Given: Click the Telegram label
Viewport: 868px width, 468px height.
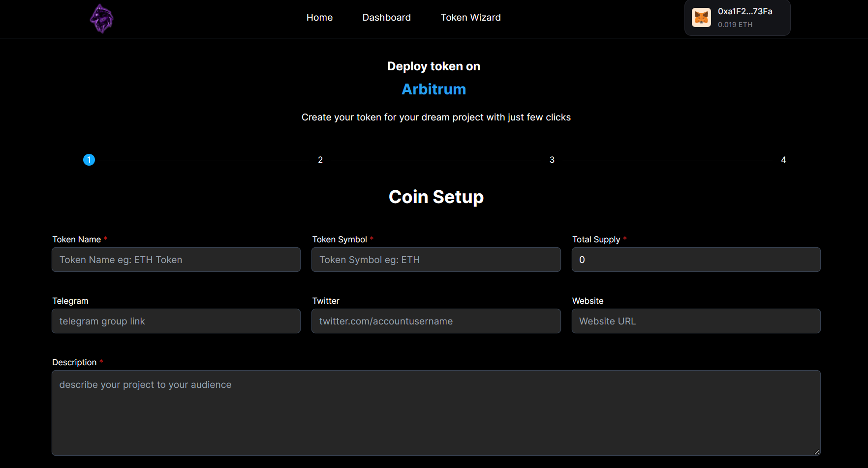Looking at the screenshot, I should [x=70, y=301].
